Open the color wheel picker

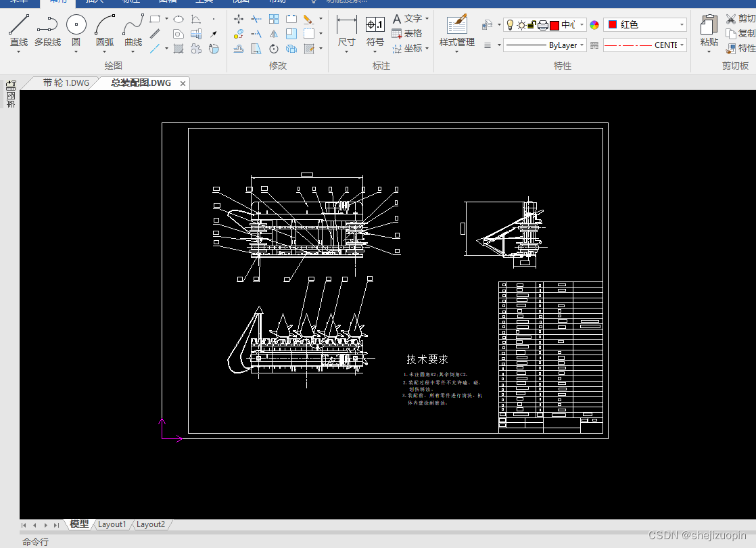click(x=594, y=25)
